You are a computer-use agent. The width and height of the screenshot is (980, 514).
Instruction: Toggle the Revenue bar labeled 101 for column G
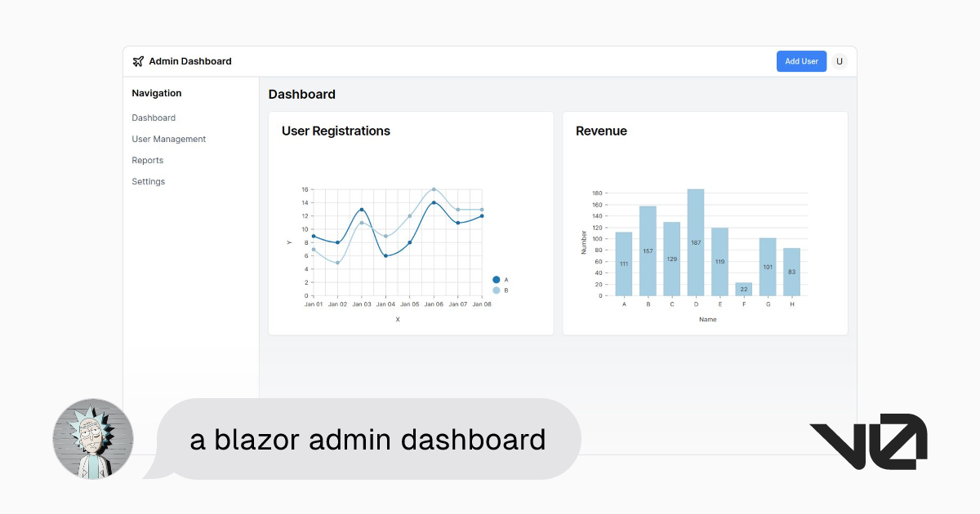(x=767, y=265)
